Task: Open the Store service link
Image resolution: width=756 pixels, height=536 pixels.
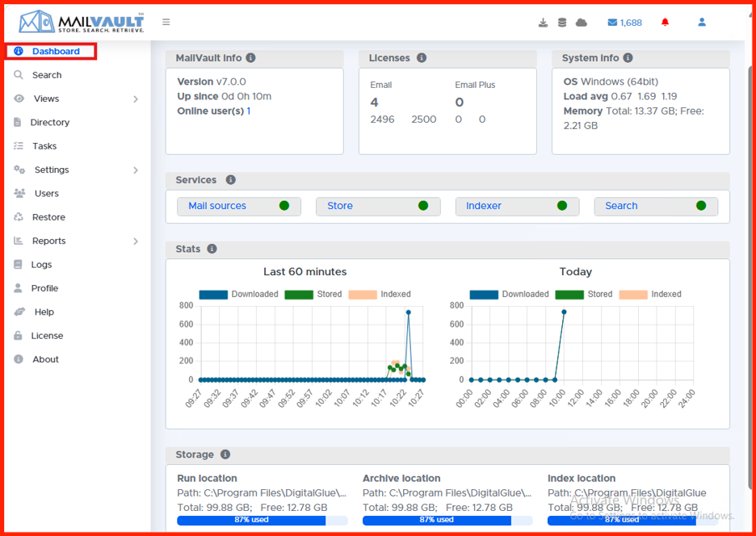Action: click(x=340, y=206)
